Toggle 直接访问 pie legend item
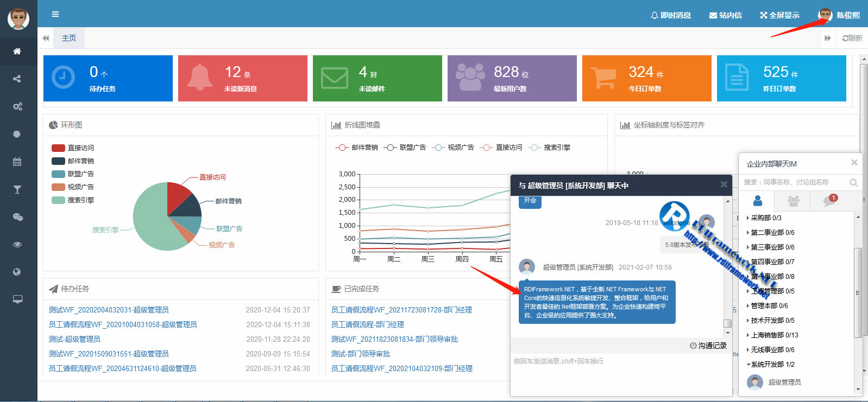The width and height of the screenshot is (868, 402). tap(73, 148)
